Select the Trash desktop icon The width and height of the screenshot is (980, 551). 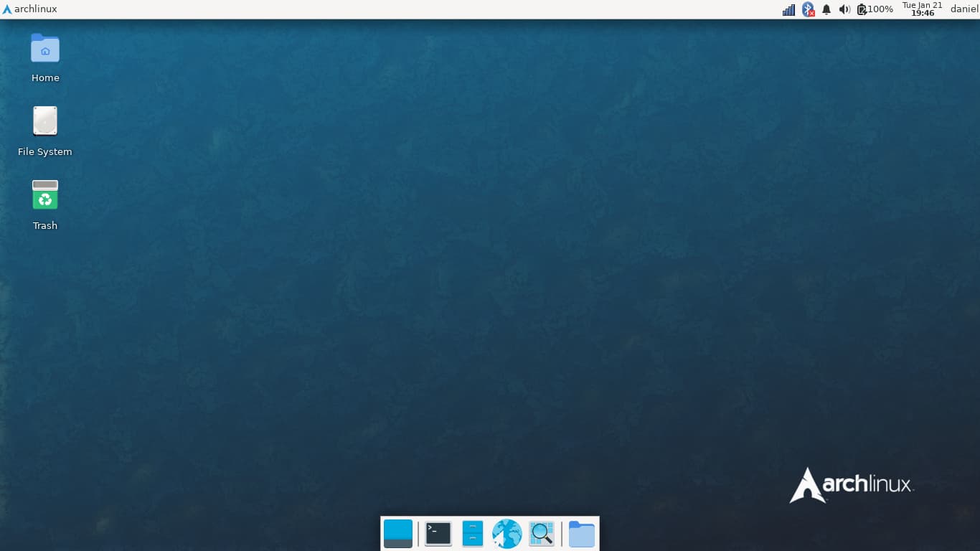45,195
